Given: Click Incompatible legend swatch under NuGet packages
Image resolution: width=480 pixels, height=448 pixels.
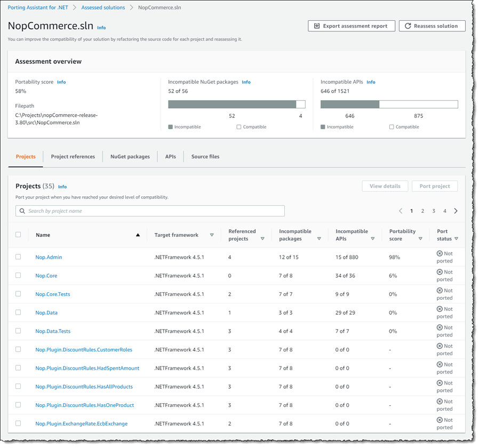Looking at the screenshot, I should click(171, 127).
